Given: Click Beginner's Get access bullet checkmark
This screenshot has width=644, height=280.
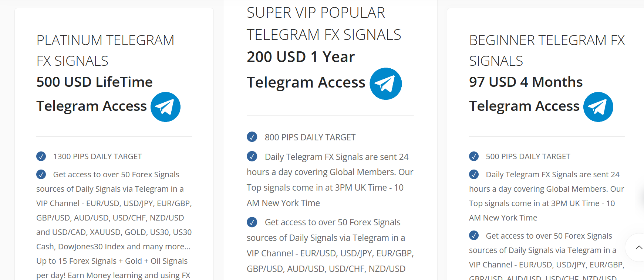Looking at the screenshot, I should point(473,236).
